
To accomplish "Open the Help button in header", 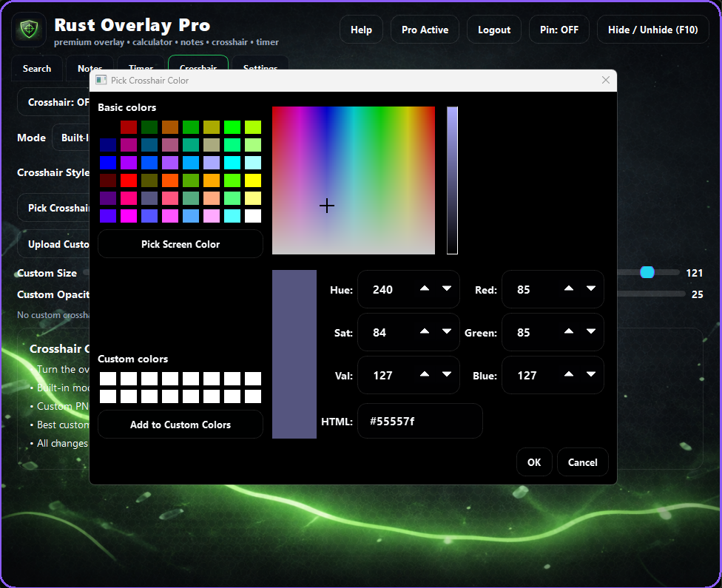I will click(x=361, y=30).
